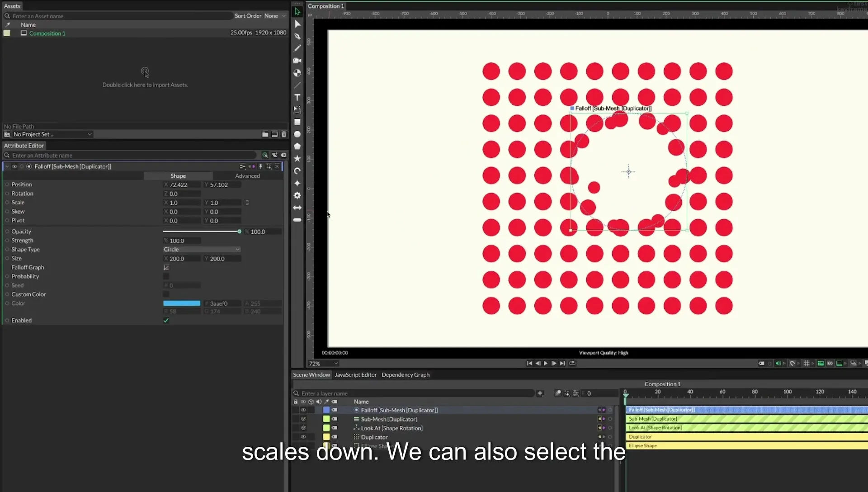868x492 pixels.
Task: Toggle the Scale proportion lock
Action: pyautogui.click(x=247, y=203)
